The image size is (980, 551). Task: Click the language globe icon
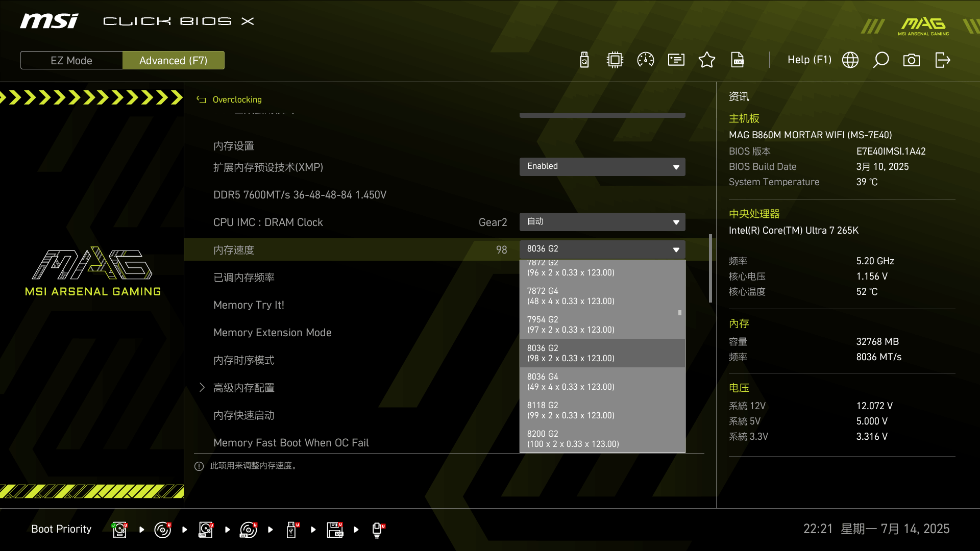[x=850, y=60]
